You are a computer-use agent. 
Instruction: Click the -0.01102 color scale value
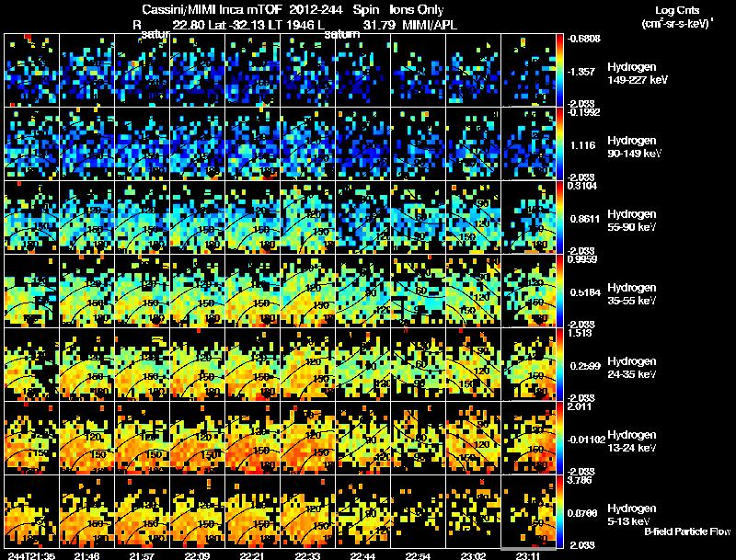(586, 440)
